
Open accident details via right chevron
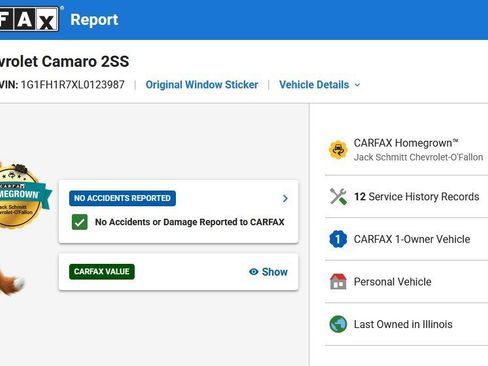[x=285, y=199]
